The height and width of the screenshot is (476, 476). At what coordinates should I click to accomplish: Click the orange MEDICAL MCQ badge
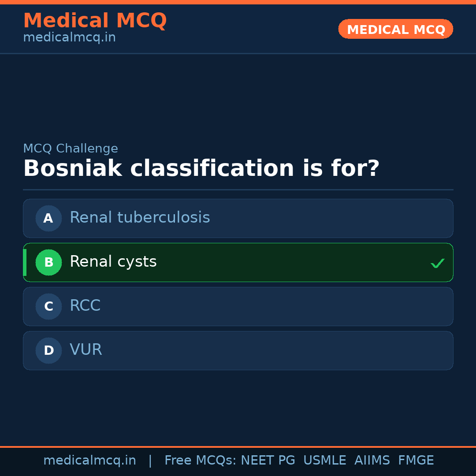pos(395,29)
